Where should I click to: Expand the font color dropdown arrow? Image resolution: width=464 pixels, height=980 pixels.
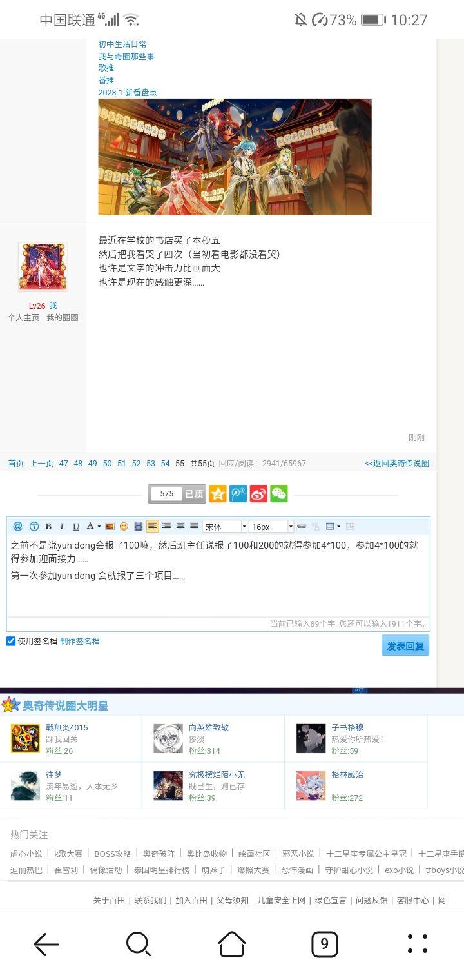pyautogui.click(x=99, y=526)
